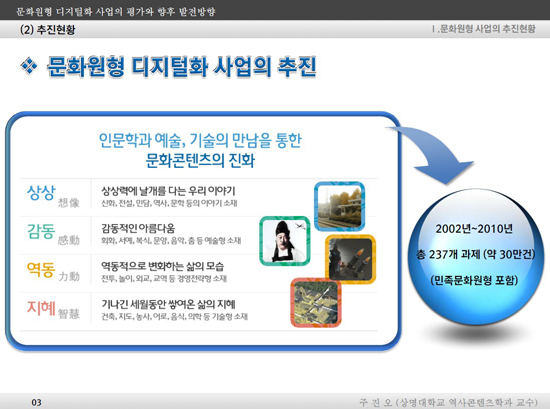
Task: Click the 감동적인 아름다움 description line
Action: point(138,228)
